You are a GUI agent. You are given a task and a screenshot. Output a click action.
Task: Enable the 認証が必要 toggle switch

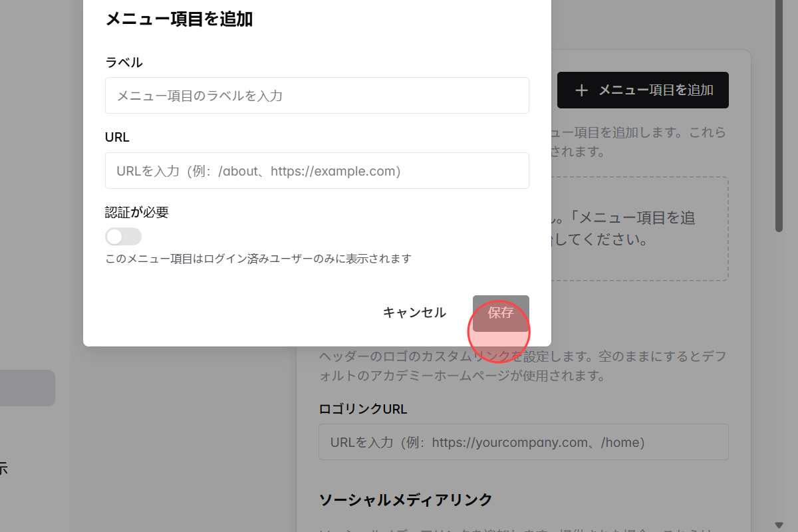point(123,236)
